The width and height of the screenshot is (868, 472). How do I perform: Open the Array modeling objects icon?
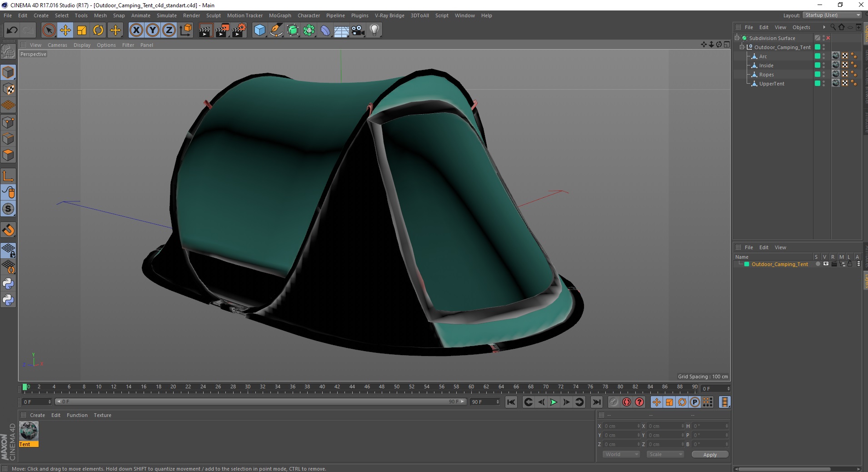coord(309,30)
